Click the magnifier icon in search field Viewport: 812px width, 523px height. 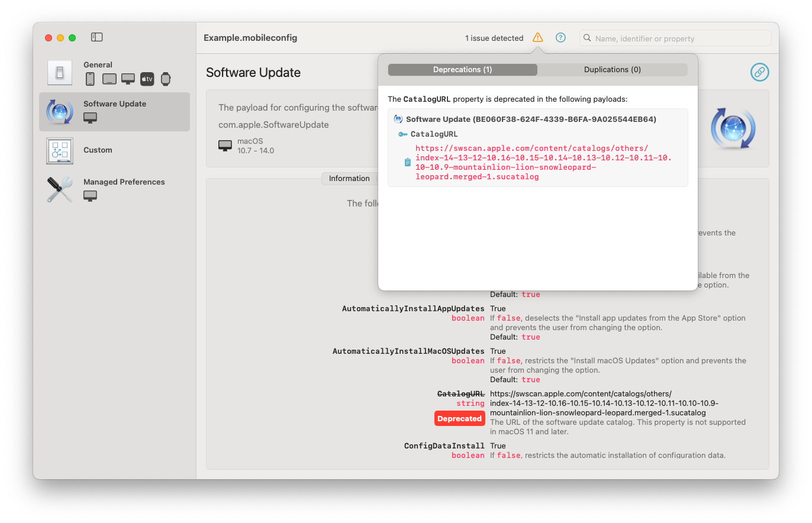tap(587, 38)
